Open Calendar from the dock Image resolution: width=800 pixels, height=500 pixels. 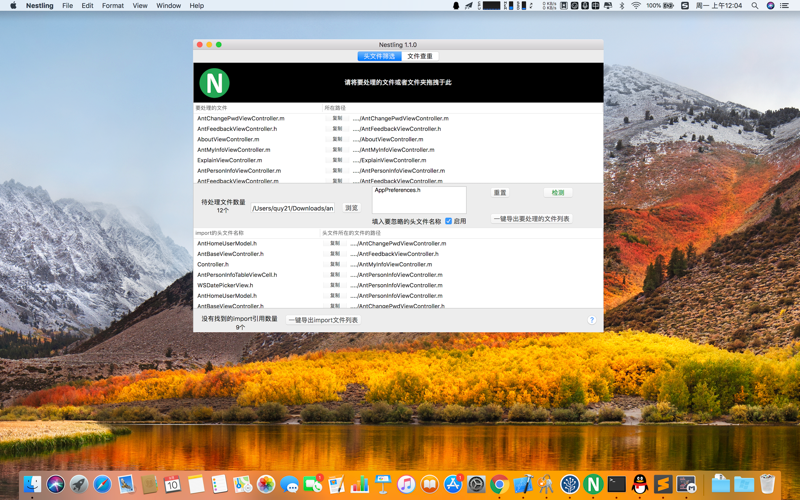click(x=172, y=484)
